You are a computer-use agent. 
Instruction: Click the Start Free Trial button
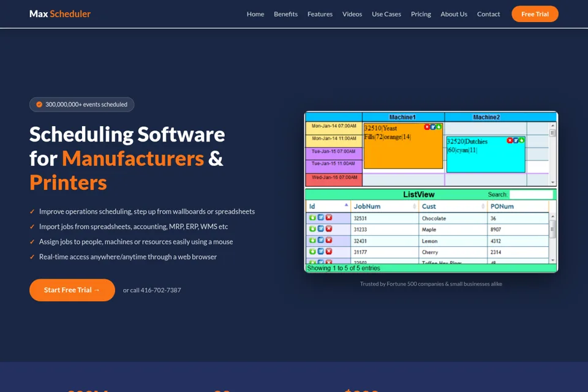(72, 290)
